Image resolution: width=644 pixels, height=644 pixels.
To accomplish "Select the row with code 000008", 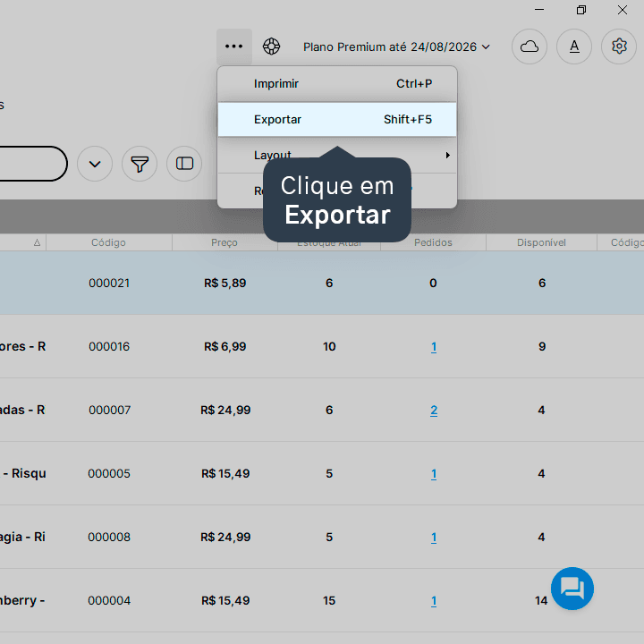I will coord(322,538).
